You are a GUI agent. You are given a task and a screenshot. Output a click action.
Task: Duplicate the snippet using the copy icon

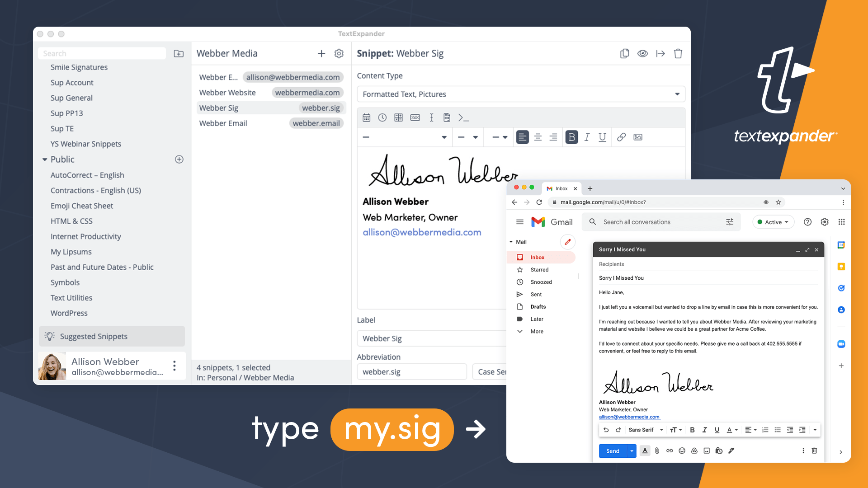click(624, 53)
